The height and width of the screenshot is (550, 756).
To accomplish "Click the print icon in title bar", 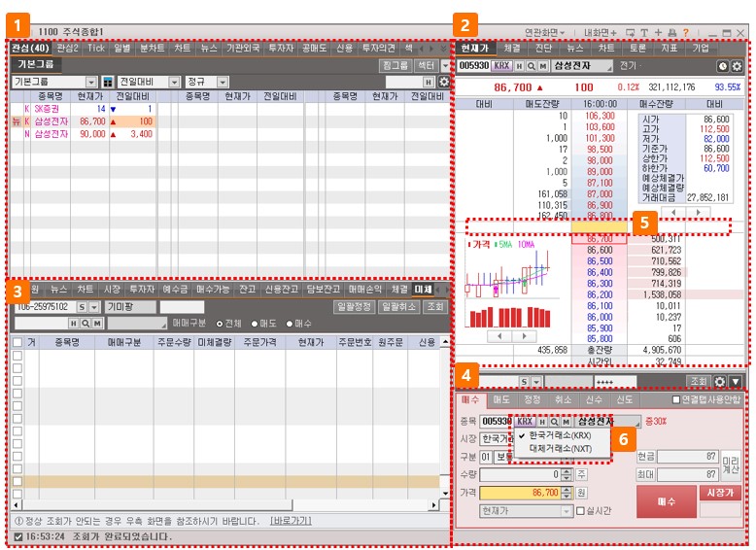I will [672, 33].
